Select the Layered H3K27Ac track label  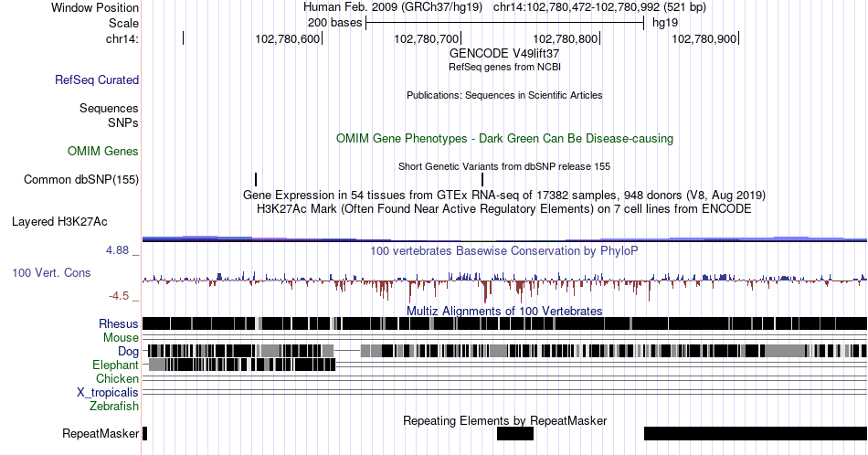click(59, 221)
